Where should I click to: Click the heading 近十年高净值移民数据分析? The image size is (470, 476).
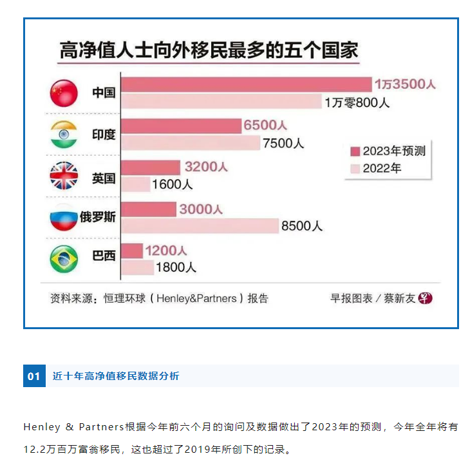116,376
